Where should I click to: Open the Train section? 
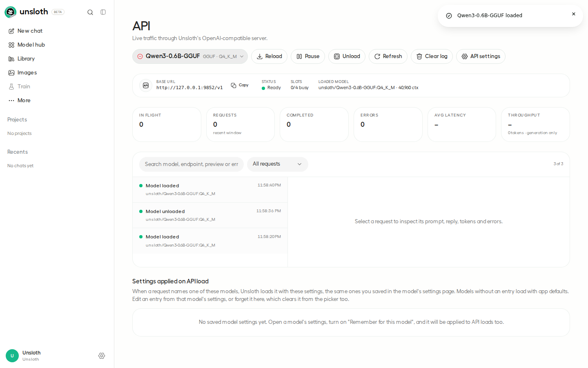[x=57, y=87]
